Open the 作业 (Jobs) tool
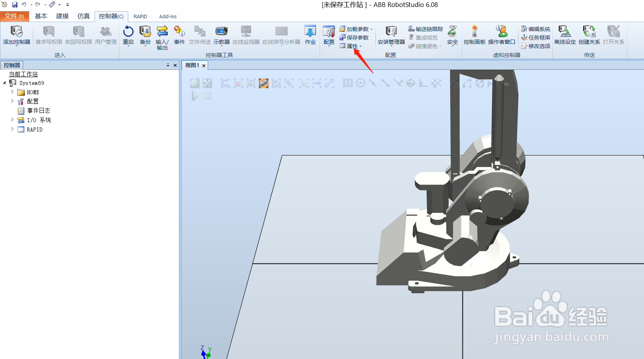 click(x=310, y=35)
